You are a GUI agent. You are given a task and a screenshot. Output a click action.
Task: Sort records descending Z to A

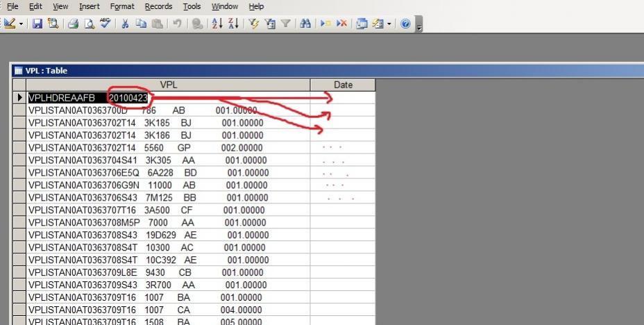pos(233,24)
